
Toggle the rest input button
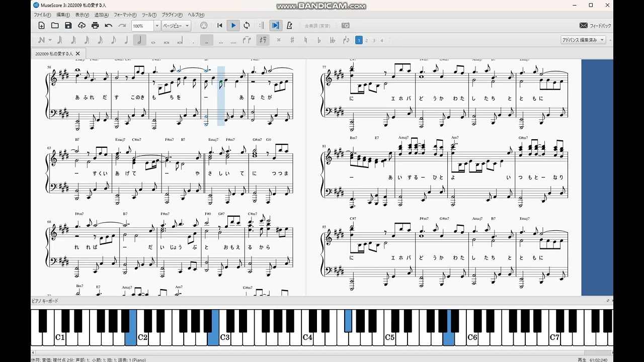263,40
